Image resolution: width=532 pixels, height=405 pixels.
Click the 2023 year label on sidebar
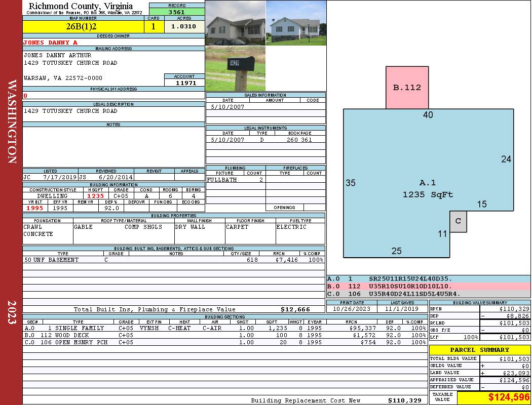pyautogui.click(x=12, y=312)
